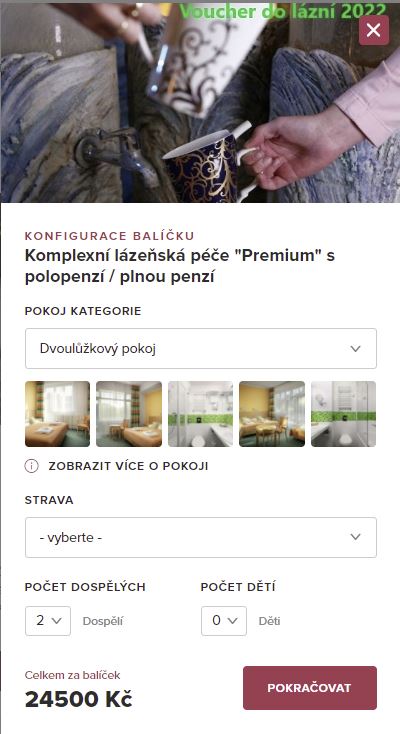Close the package configuration dialog

373,30
